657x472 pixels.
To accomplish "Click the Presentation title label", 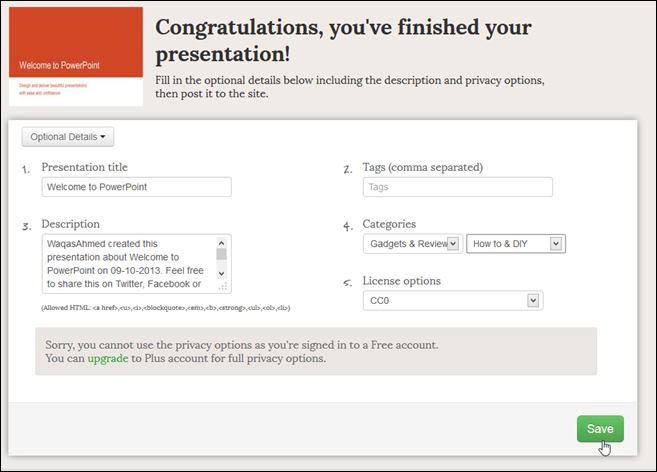I will click(x=85, y=167).
